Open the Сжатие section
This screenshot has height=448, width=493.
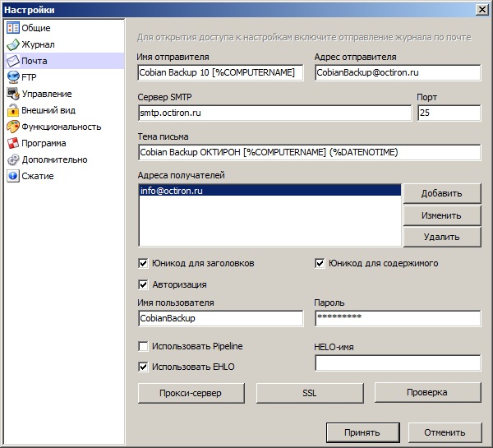click(64, 176)
